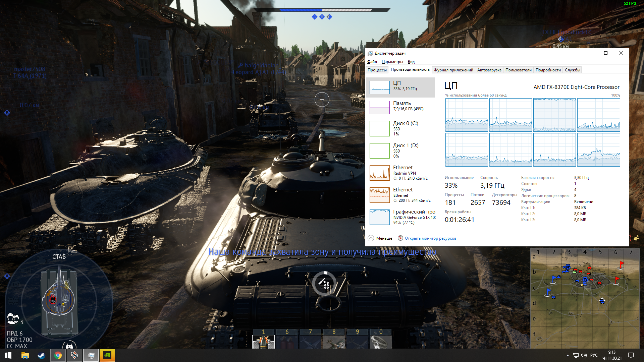Open the Службы tab
Viewport: 644px width, 362px height.
click(x=572, y=70)
